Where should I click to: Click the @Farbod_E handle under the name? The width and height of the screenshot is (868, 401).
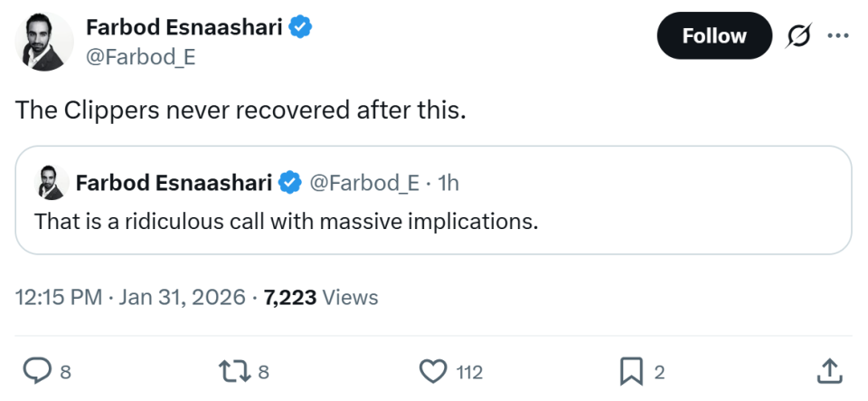[140, 57]
